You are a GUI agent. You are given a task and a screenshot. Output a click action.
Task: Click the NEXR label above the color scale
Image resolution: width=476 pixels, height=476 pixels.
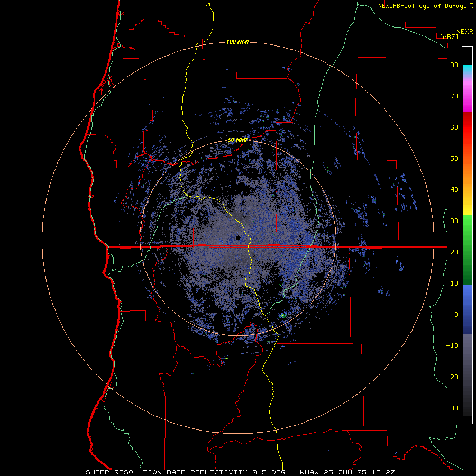(465, 32)
